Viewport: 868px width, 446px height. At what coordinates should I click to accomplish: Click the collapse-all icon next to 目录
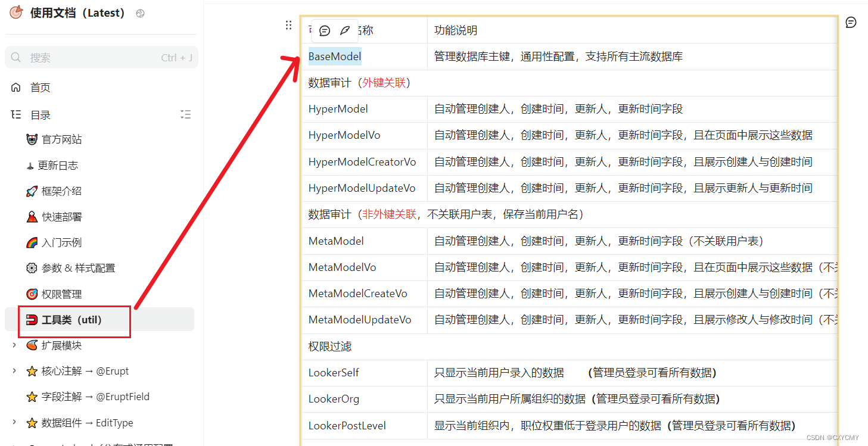tap(185, 114)
